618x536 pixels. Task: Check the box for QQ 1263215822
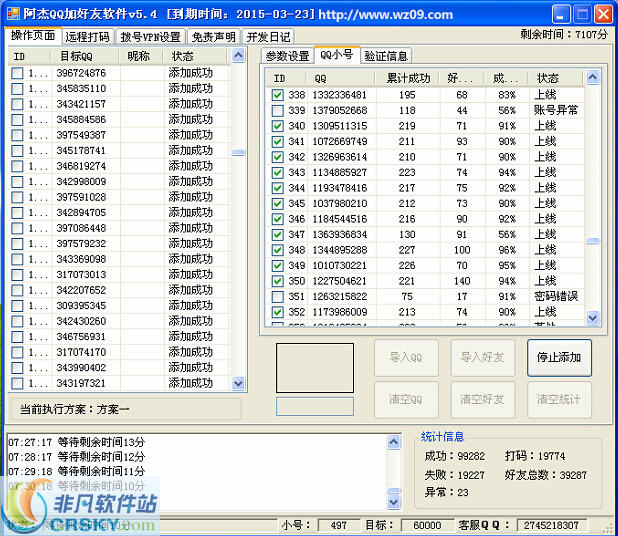(277, 297)
